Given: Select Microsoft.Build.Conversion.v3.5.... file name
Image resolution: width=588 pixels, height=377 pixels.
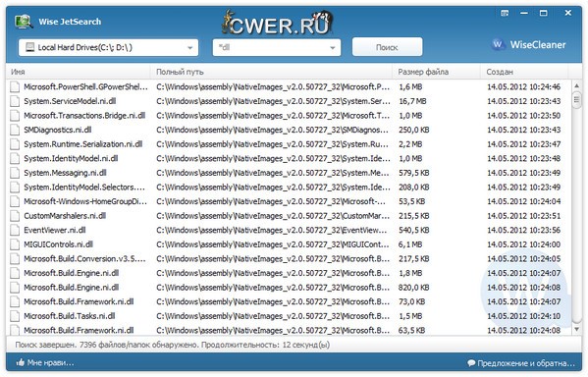Looking at the screenshot, I should [x=84, y=259].
